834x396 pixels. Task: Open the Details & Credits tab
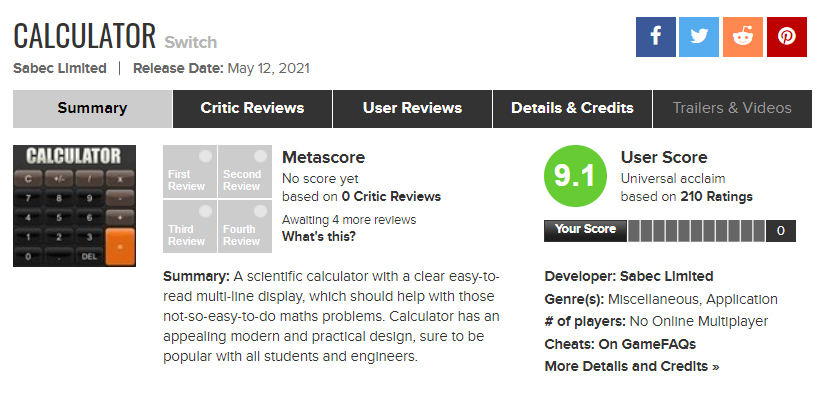tap(572, 108)
